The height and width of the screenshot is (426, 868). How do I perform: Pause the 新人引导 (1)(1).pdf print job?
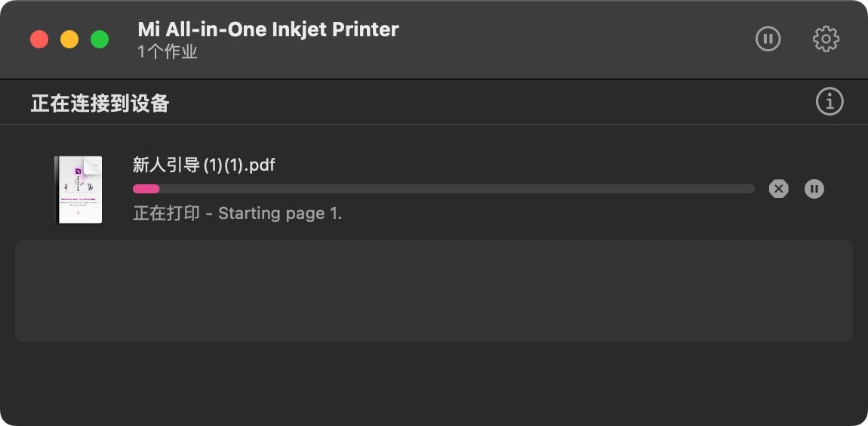814,189
